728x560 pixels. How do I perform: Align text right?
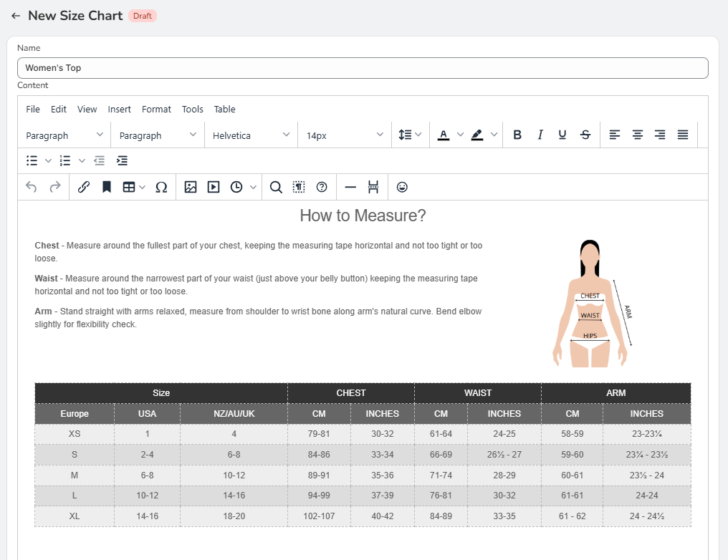click(660, 135)
